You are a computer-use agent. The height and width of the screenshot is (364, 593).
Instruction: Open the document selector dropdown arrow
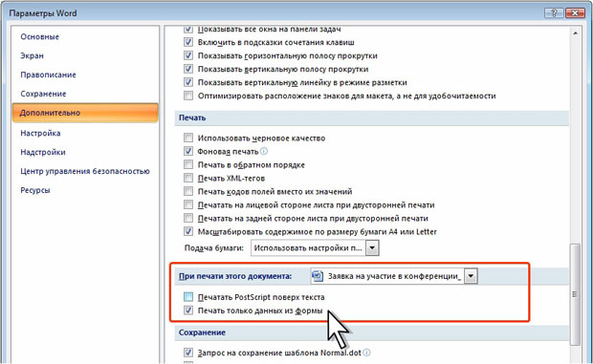click(471, 276)
